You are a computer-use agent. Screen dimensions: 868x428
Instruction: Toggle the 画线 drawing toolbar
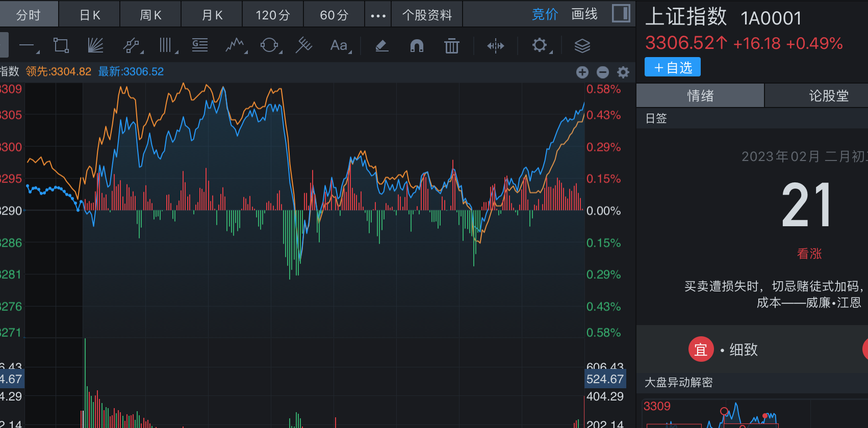tap(584, 14)
